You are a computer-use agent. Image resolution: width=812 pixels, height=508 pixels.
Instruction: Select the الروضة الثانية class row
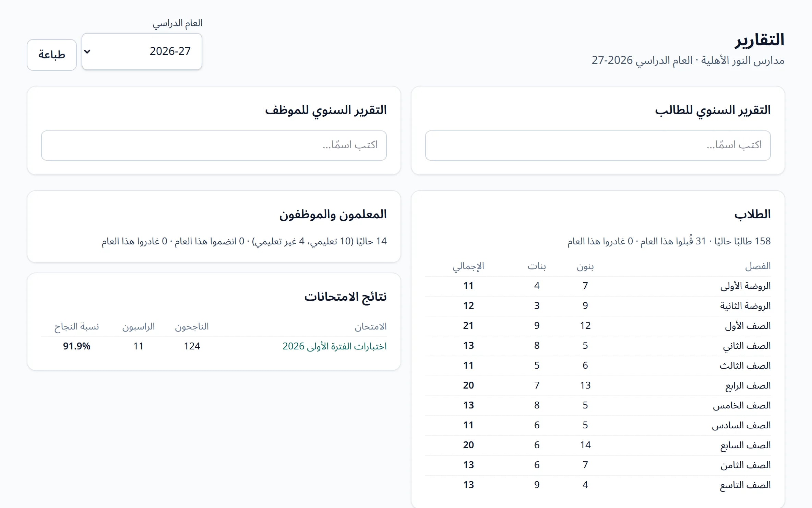tap(598, 306)
